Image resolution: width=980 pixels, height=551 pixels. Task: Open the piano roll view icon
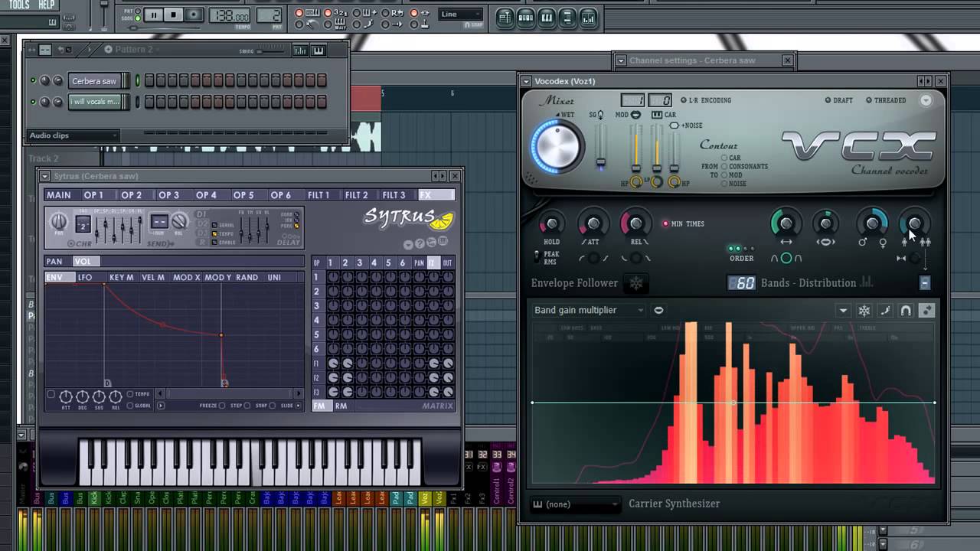(x=546, y=18)
